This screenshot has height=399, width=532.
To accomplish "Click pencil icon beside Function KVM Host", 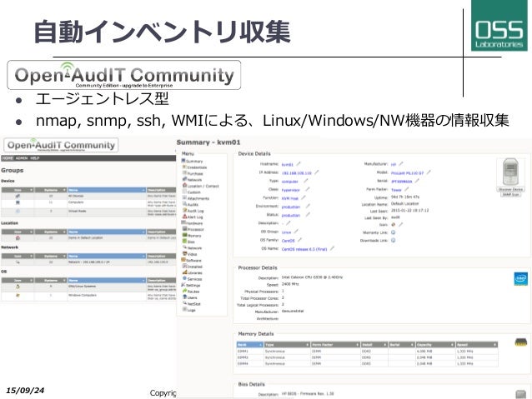I will point(304,198).
